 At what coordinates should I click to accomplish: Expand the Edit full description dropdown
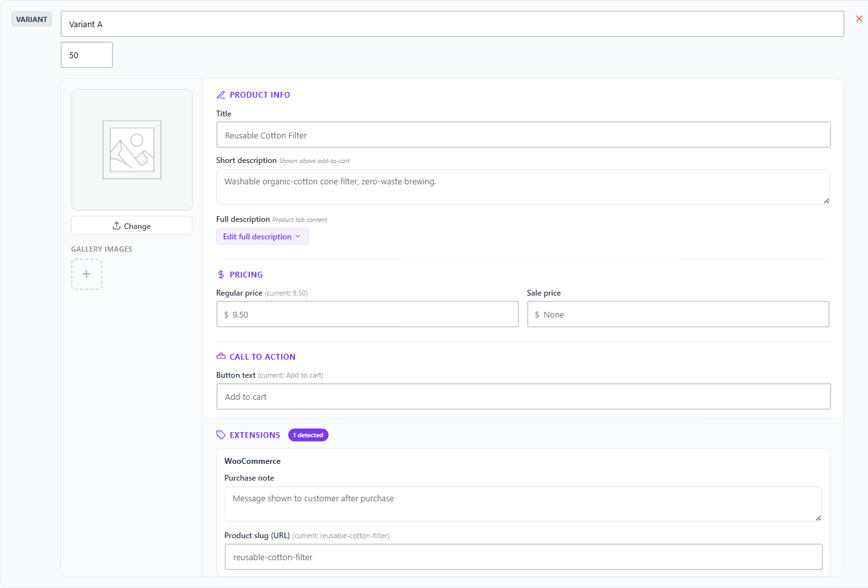262,237
